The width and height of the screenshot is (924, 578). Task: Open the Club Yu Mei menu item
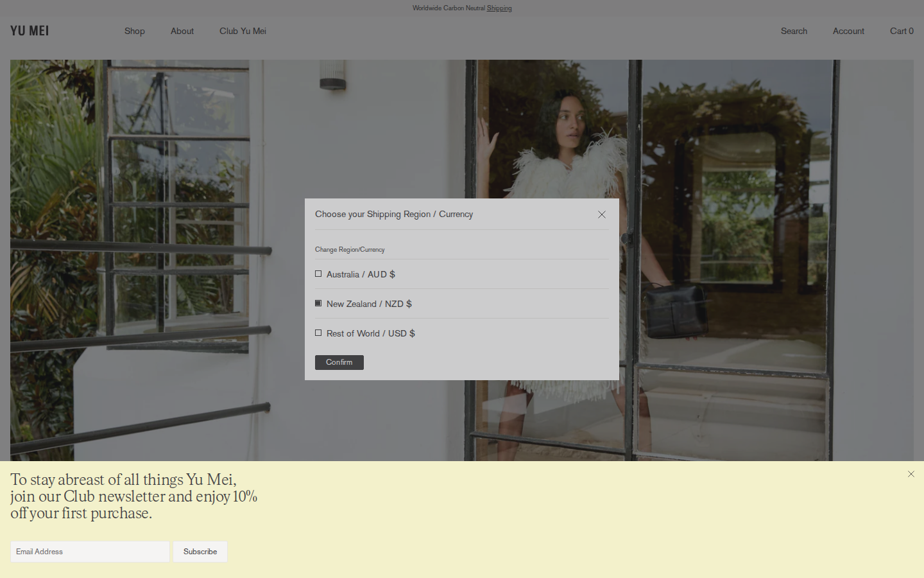[243, 31]
